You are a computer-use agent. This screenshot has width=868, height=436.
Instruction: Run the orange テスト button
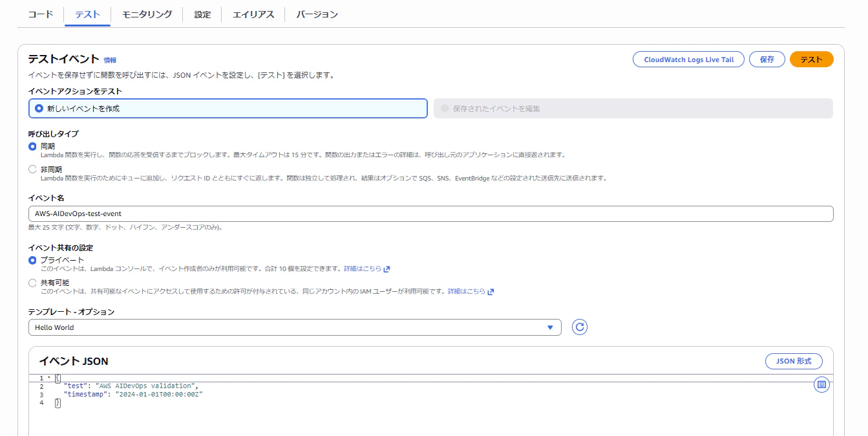pyautogui.click(x=812, y=60)
